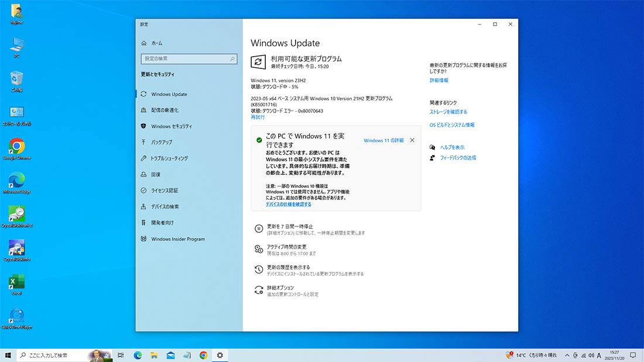Click the pause updates for 7 days icon

(258, 229)
